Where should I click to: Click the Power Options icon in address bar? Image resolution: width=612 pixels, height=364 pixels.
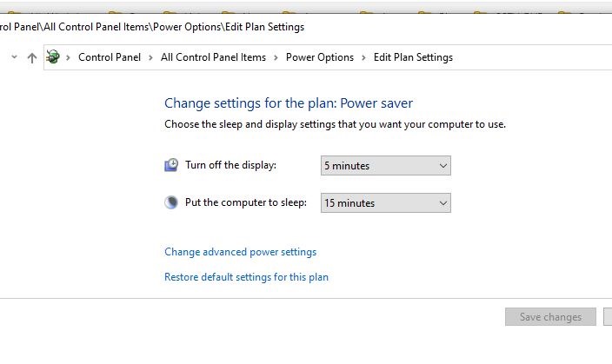tap(53, 57)
